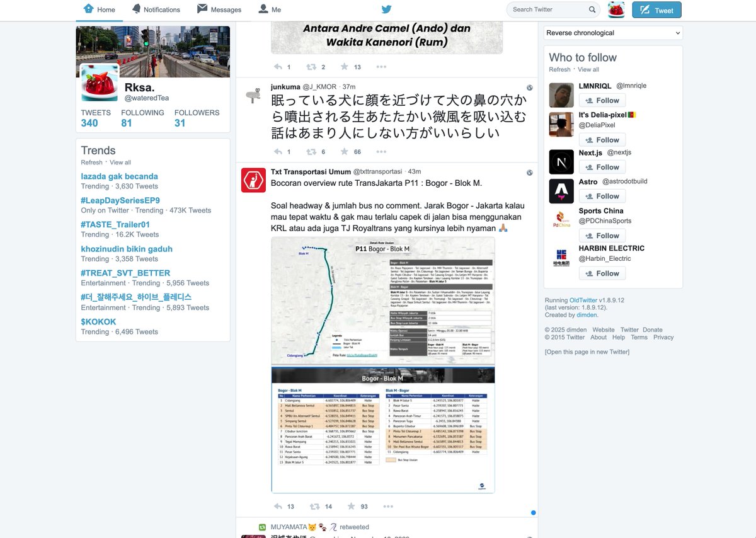Viewport: 756px width, 538px height.
Task: Open the Me tab
Action: 270,9
